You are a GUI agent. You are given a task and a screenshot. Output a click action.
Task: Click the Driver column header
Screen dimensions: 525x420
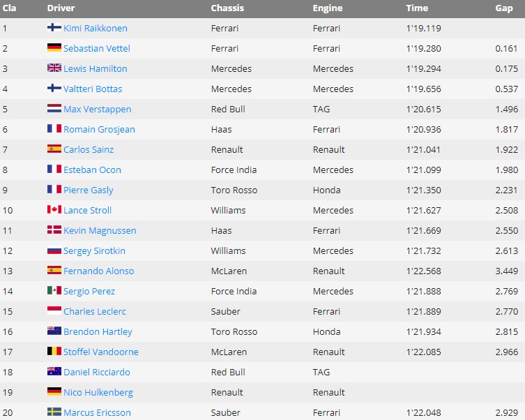(x=61, y=8)
